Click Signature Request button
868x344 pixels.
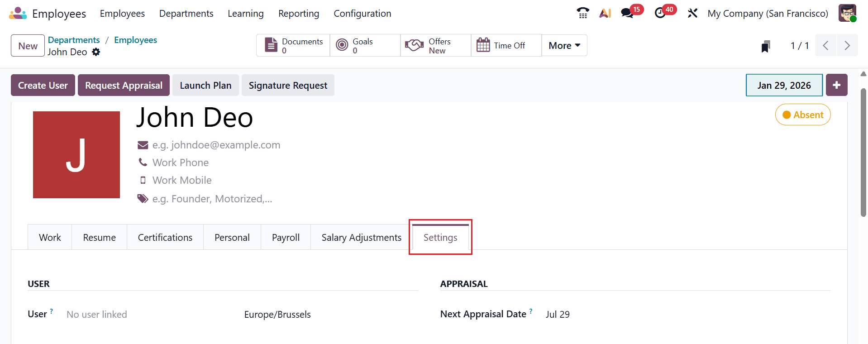[x=288, y=85]
